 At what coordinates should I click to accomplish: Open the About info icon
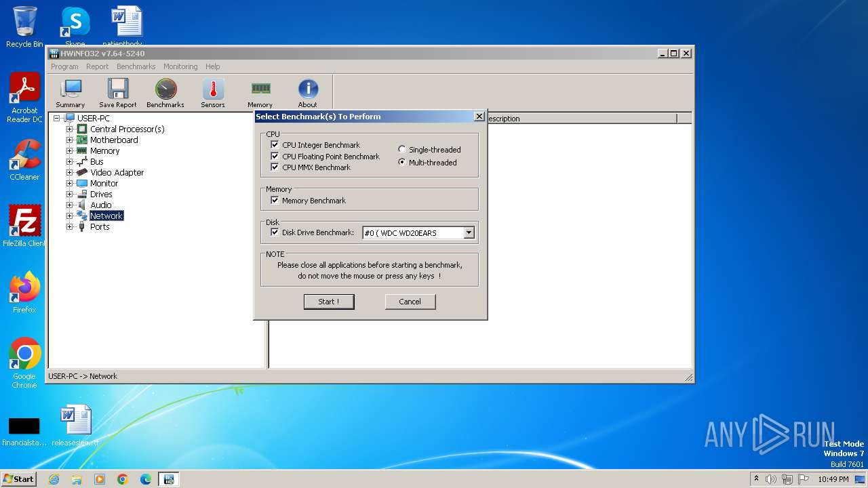(x=308, y=89)
